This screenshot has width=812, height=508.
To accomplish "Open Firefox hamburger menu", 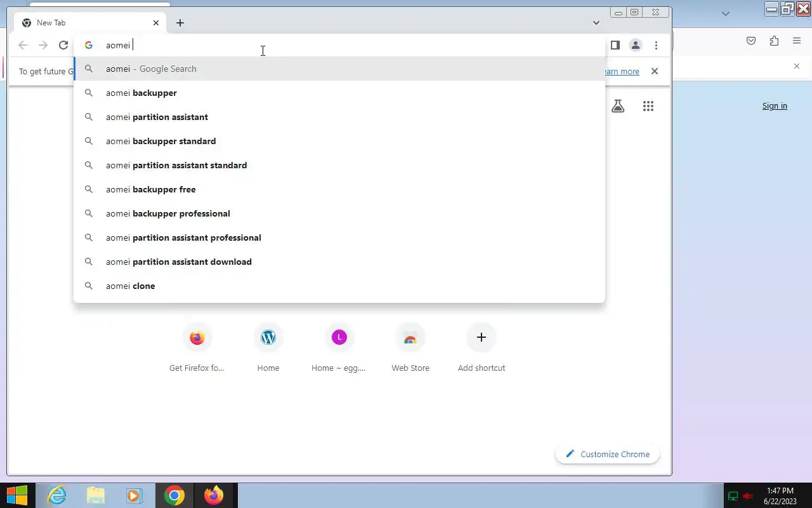I will (x=797, y=41).
